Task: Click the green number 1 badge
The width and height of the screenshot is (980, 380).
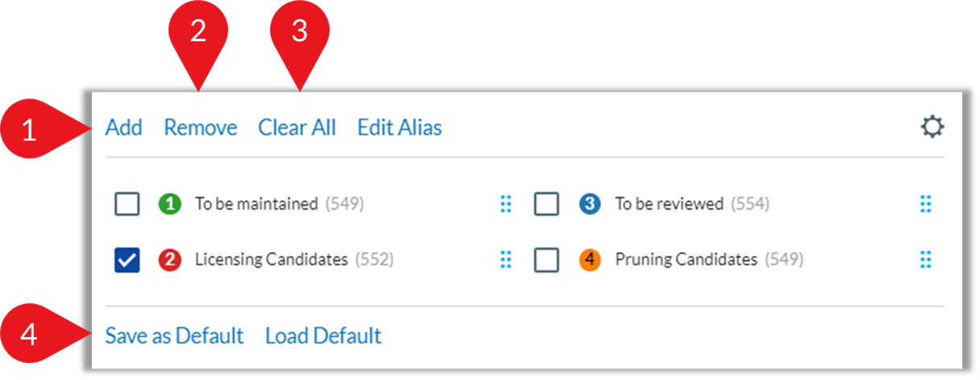Action: pyautogui.click(x=169, y=204)
